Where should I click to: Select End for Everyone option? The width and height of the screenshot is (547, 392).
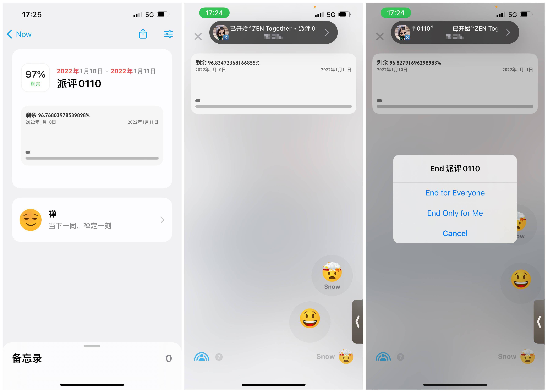point(454,193)
